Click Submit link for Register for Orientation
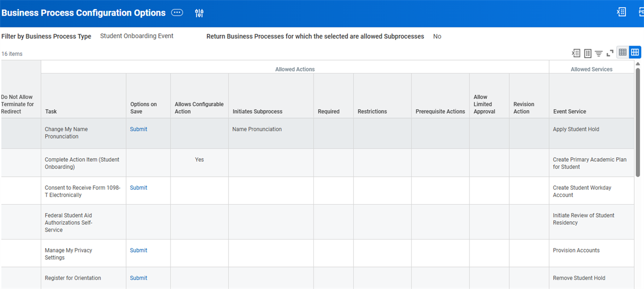 138,278
